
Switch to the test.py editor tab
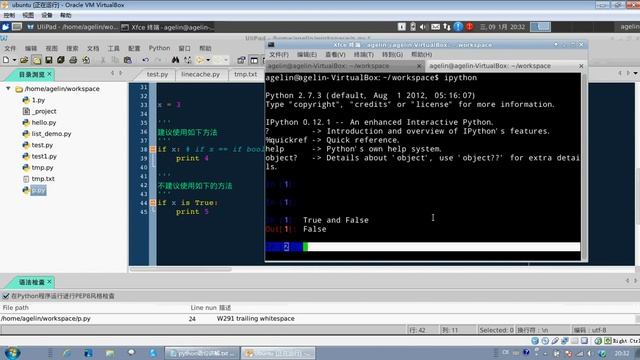click(157, 74)
